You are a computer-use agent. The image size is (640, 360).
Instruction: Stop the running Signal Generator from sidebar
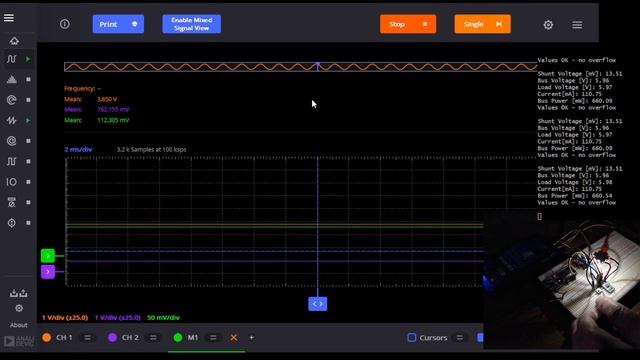pyautogui.click(x=28, y=120)
